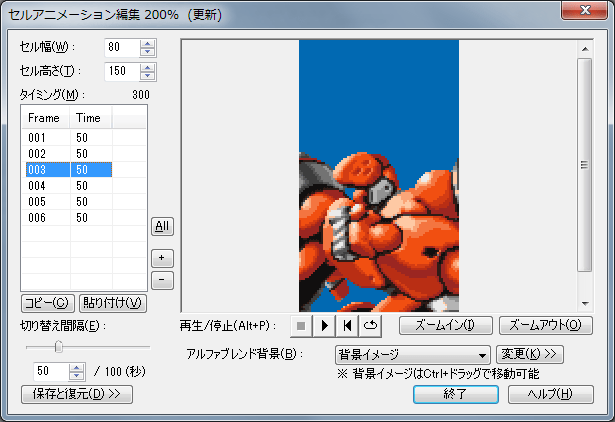Close the セルアニメーション編集 dialog
The image size is (615, 422).
584,10
